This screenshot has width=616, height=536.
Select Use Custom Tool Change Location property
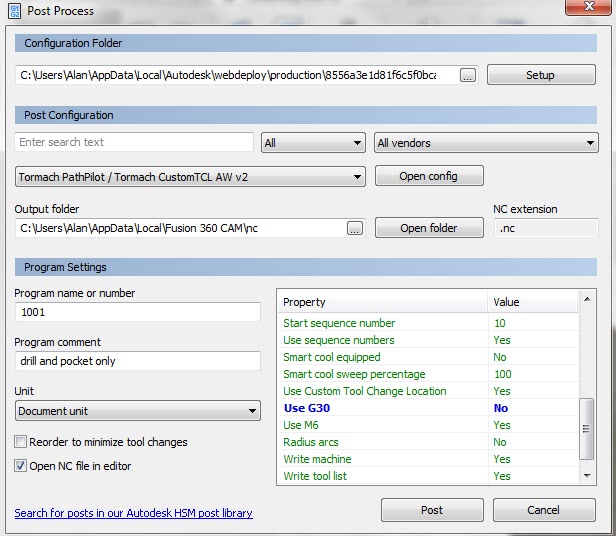click(365, 391)
